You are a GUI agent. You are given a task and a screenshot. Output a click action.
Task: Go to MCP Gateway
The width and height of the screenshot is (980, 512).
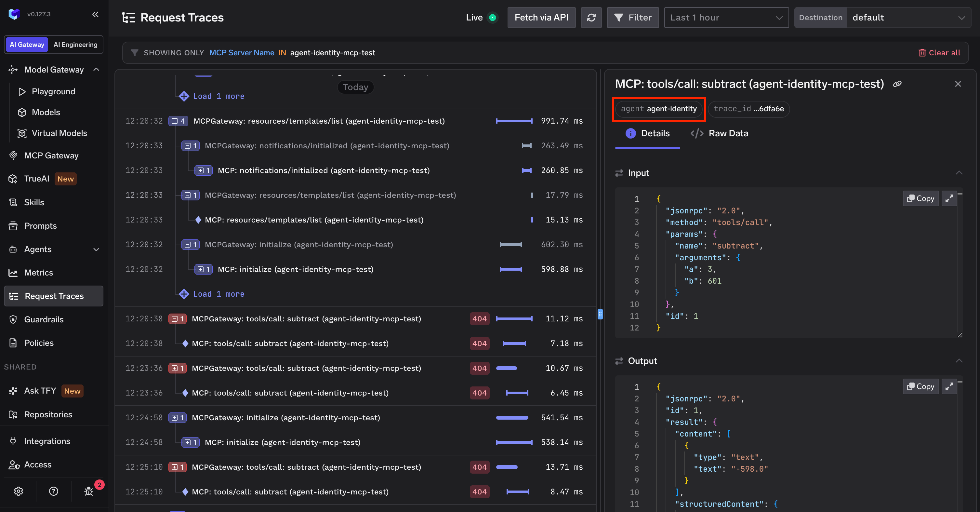[x=51, y=155]
